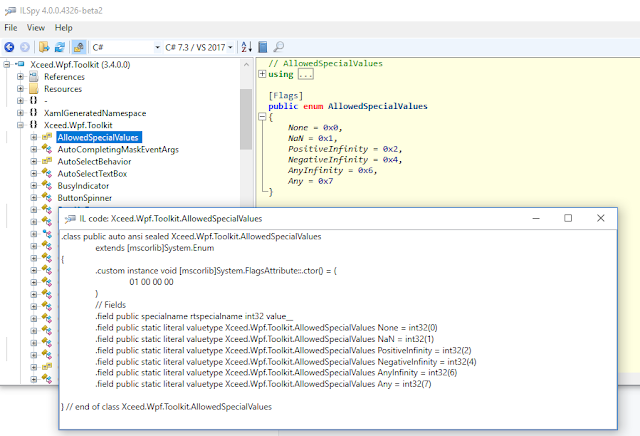
Task: Click the collapsed '...' box after using
Action: 306,74
